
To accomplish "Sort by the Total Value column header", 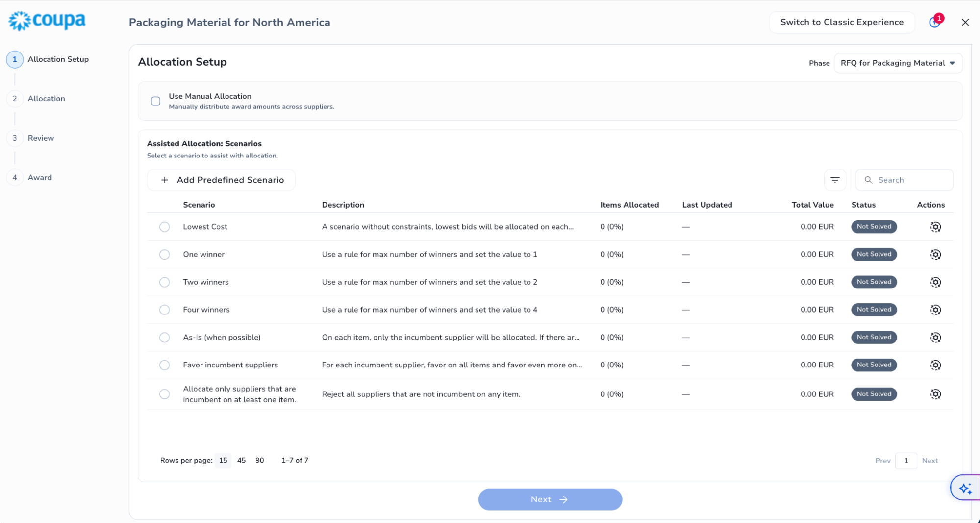I will 812,205.
